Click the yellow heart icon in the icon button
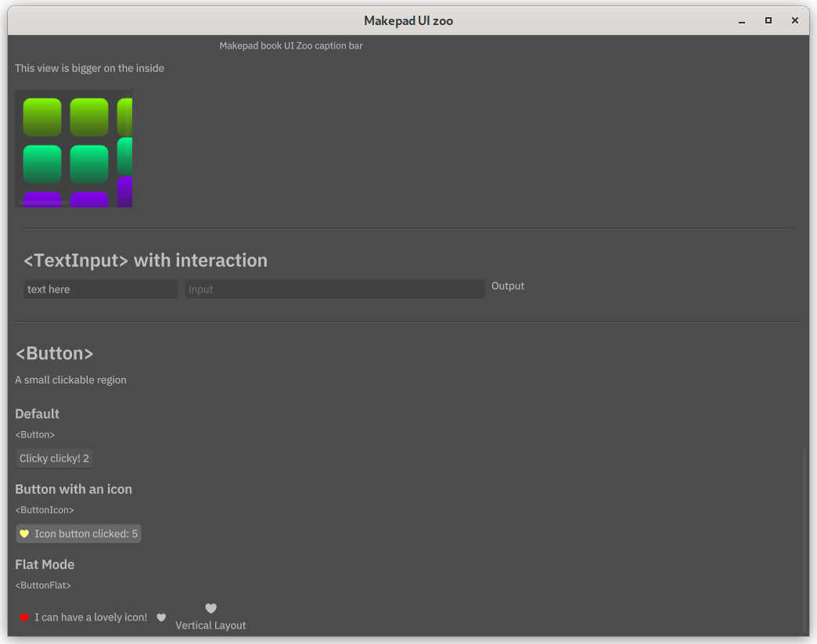This screenshot has width=817, height=644. click(24, 534)
